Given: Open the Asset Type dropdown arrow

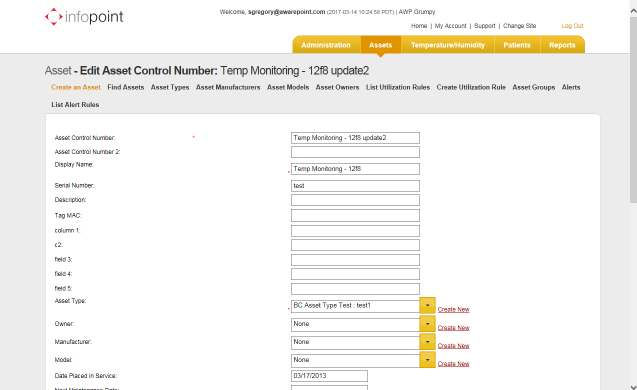Looking at the screenshot, I should (427, 306).
